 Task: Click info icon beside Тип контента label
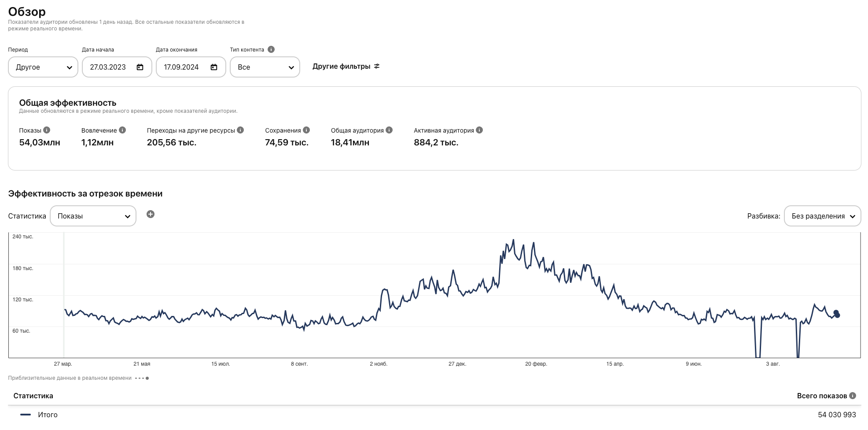pyautogui.click(x=271, y=49)
